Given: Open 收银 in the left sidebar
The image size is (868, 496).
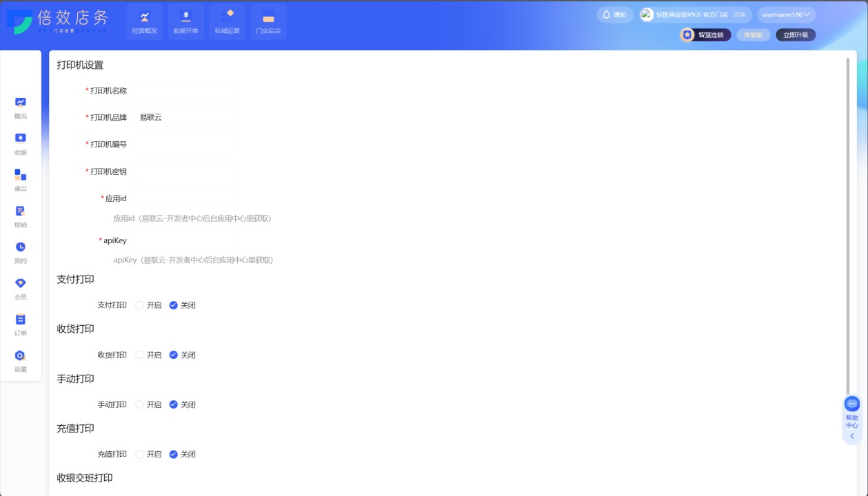Looking at the screenshot, I should pyautogui.click(x=21, y=144).
